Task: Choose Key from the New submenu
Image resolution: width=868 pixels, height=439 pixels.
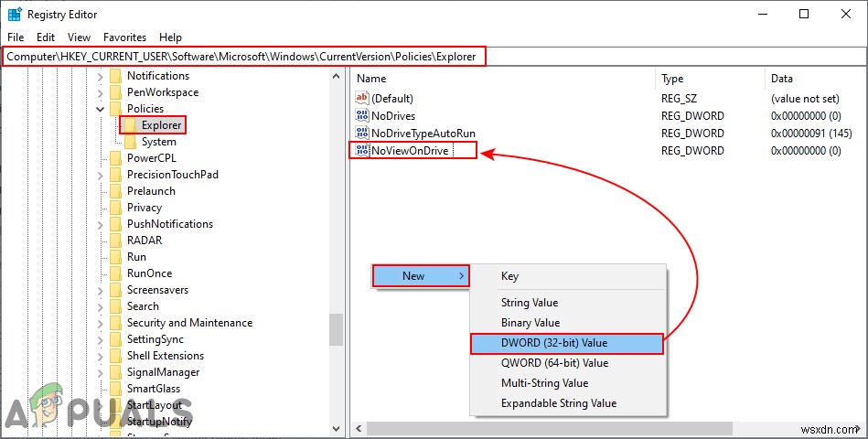Action: coord(568,276)
